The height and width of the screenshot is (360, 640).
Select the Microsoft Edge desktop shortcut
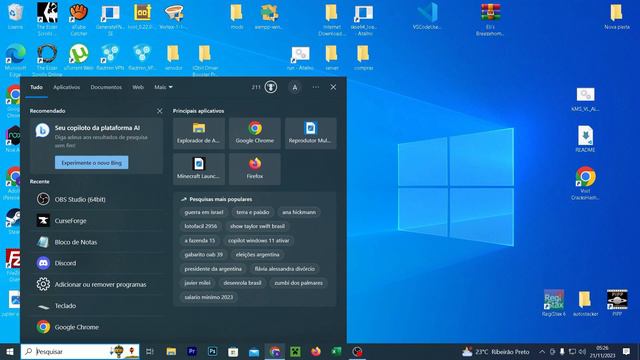(15, 59)
